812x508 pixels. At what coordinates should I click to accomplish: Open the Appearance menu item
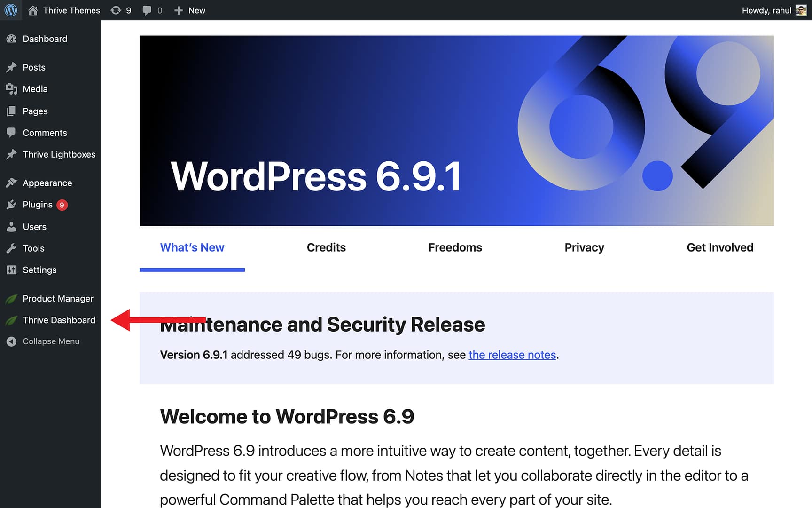[47, 183]
